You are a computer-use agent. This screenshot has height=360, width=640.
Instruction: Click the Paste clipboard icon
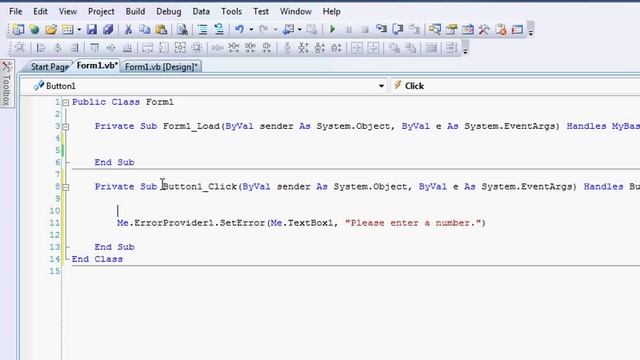[x=161, y=29]
